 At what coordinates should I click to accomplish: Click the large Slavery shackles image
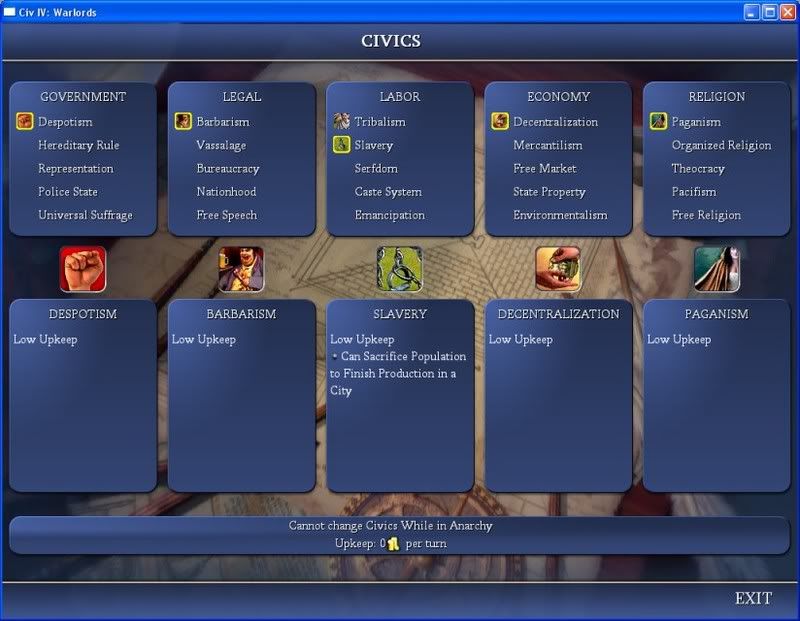point(399,269)
